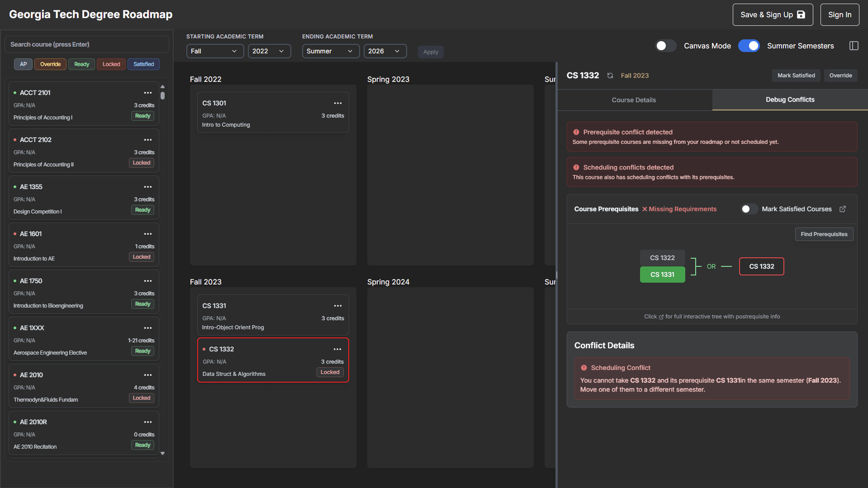Open the options menu for AE 1750

point(148,281)
